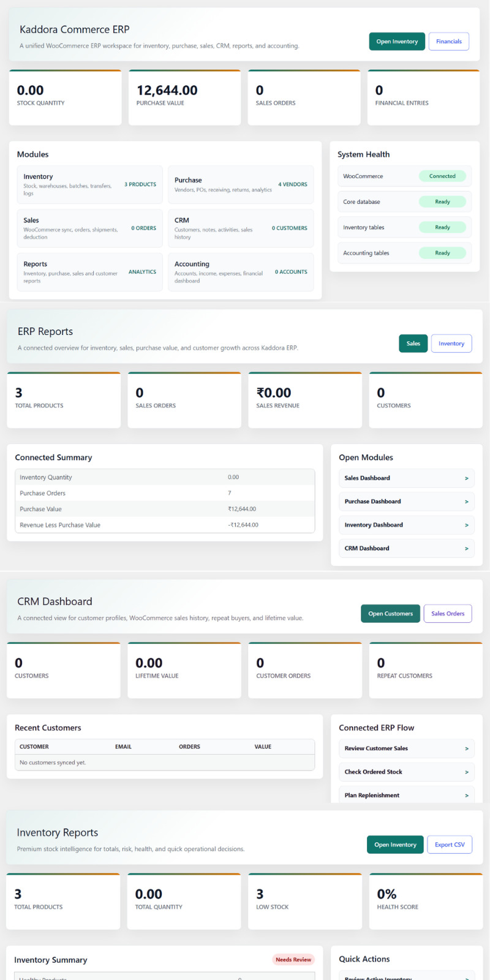This screenshot has height=980, width=490.
Task: Open the Purchase Dashboard link
Action: (x=407, y=502)
